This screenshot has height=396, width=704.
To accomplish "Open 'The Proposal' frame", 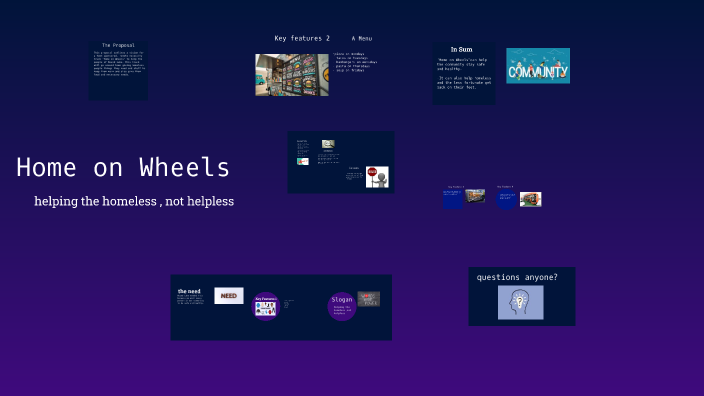I will (118, 70).
